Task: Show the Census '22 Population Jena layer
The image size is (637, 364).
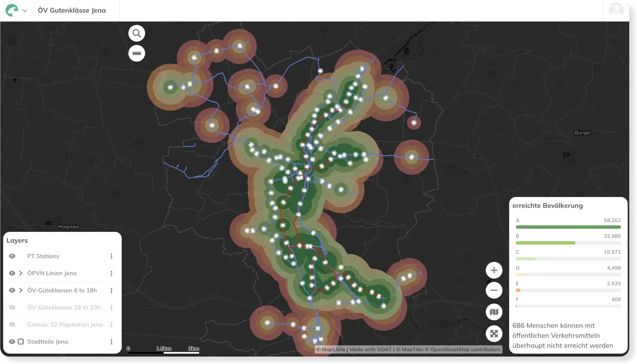Action: (12, 324)
